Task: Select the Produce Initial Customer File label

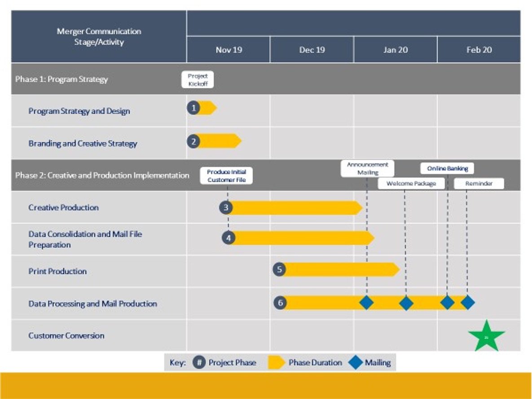Action: [227, 175]
